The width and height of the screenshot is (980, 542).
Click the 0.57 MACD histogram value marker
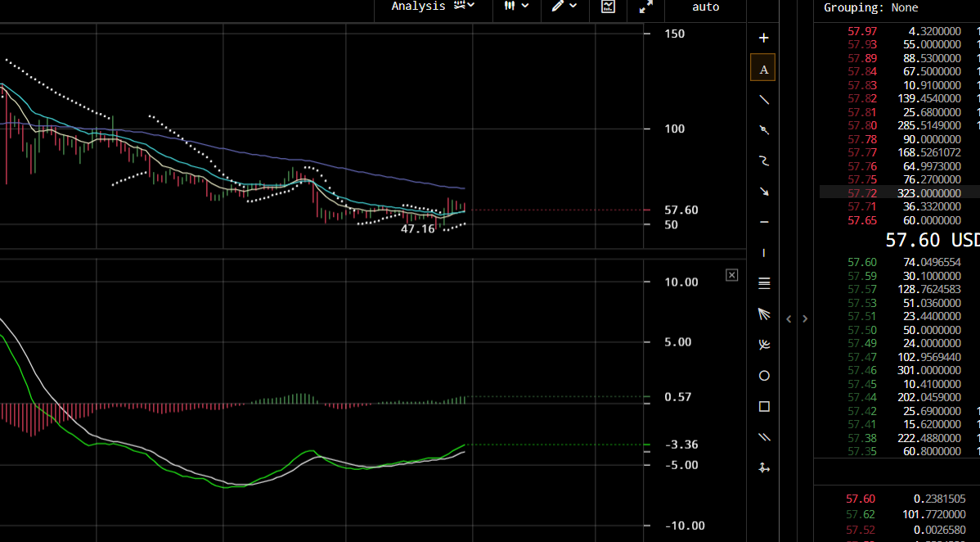click(678, 397)
